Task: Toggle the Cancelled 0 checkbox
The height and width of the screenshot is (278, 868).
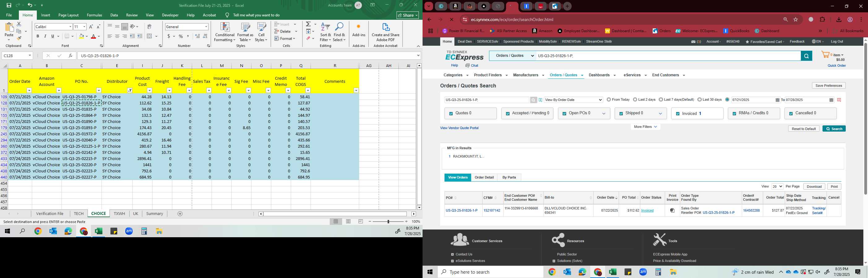Action: tap(791, 114)
